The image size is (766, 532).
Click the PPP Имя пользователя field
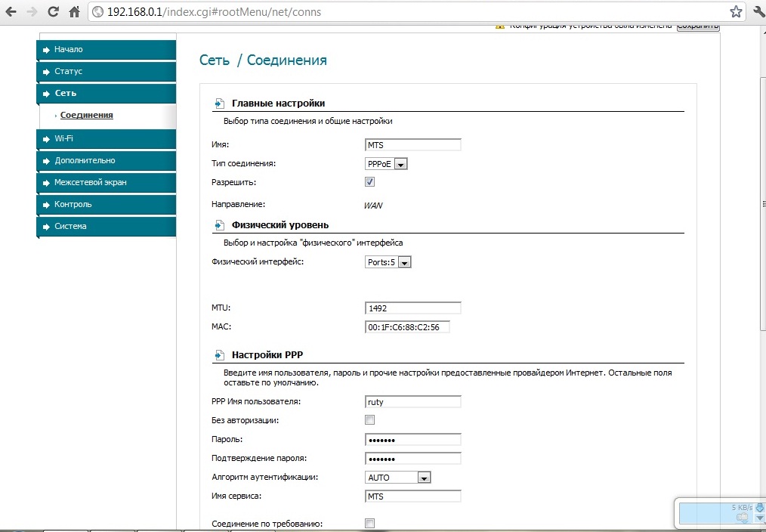point(412,402)
